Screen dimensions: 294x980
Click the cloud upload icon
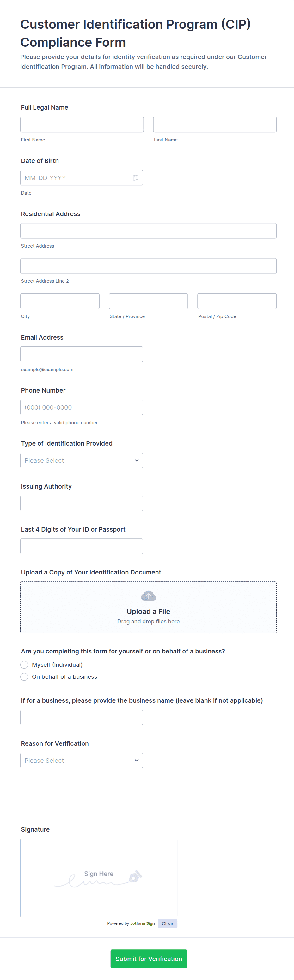(149, 596)
